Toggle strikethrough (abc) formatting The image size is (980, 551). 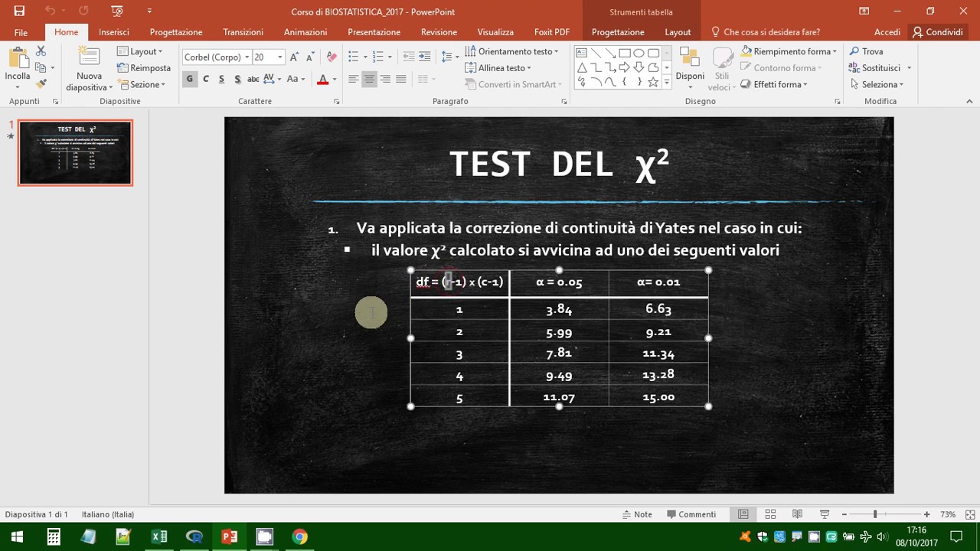click(253, 79)
